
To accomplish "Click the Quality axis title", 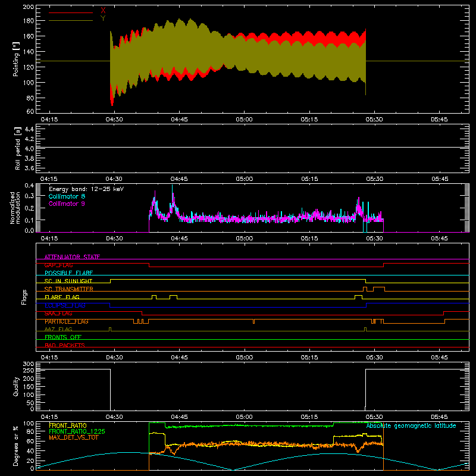I will [16, 386].
